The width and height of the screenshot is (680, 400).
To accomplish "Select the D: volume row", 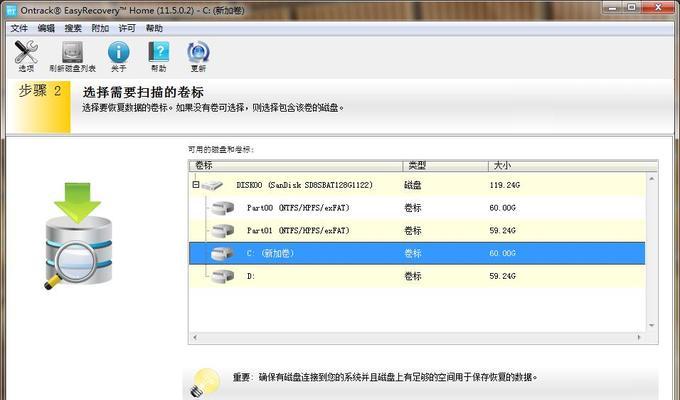I will 417,276.
